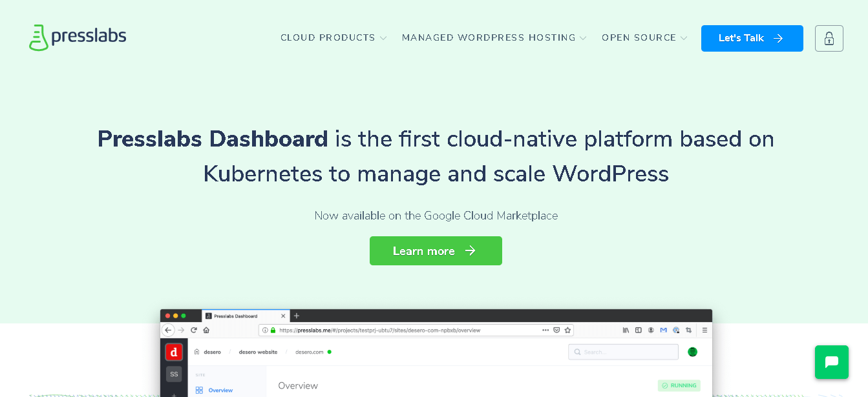Click the forward arrow in the dashboard preview
The image size is (868, 397).
[x=182, y=330]
